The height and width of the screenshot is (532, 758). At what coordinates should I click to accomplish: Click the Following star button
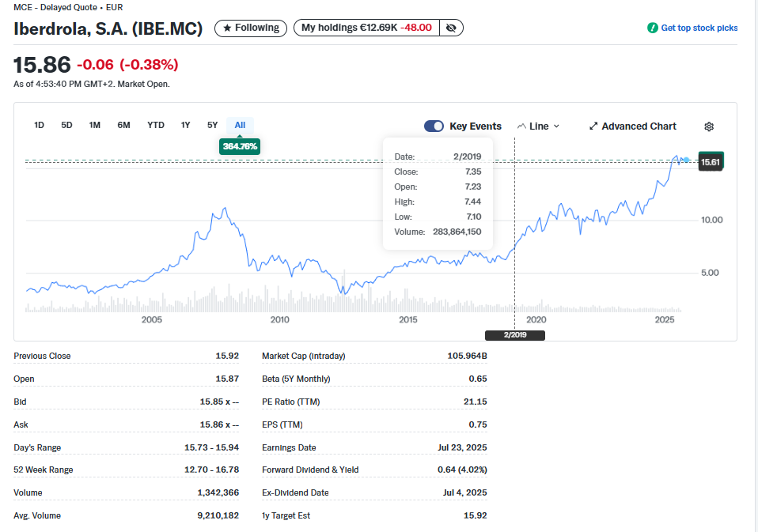tap(251, 28)
